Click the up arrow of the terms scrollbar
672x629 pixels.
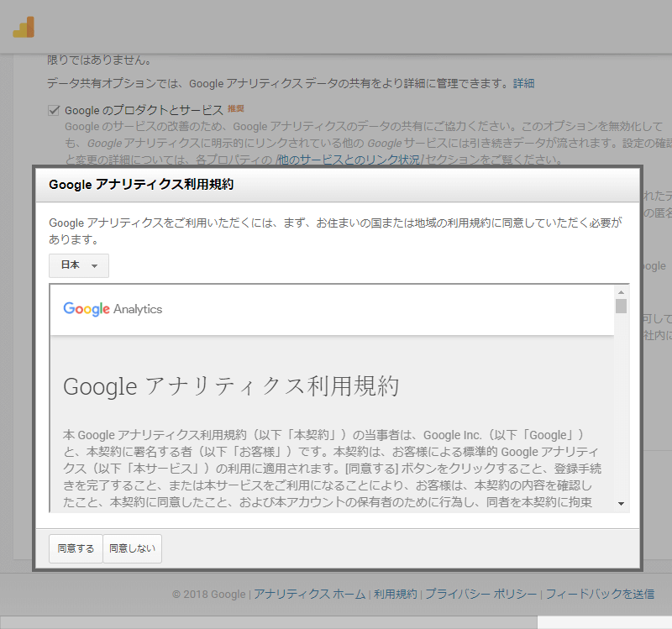[621, 291]
